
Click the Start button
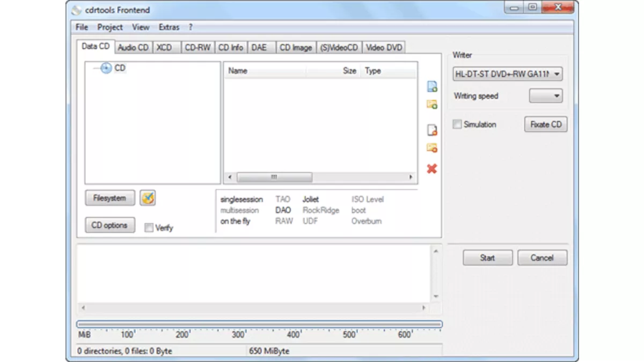[x=487, y=257]
